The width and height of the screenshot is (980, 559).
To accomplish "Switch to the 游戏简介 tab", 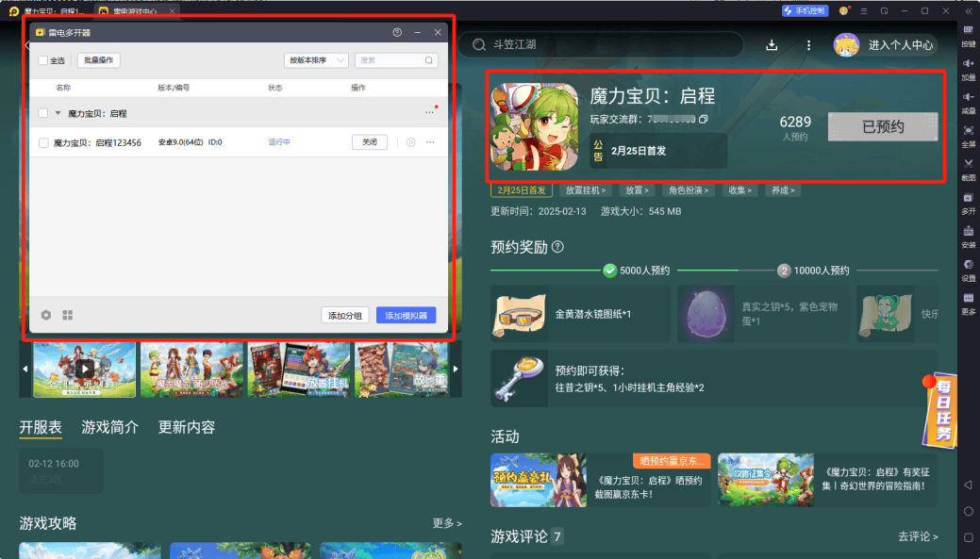I will (x=109, y=427).
